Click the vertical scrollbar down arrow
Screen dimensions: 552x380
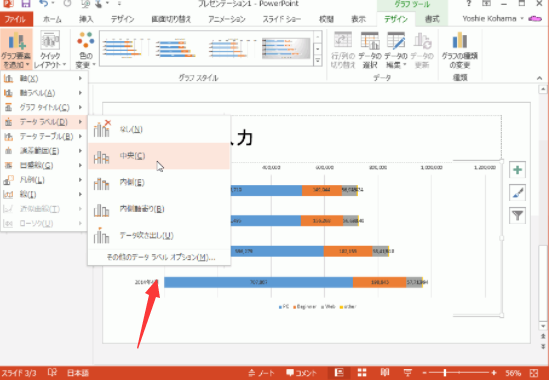tap(543, 327)
